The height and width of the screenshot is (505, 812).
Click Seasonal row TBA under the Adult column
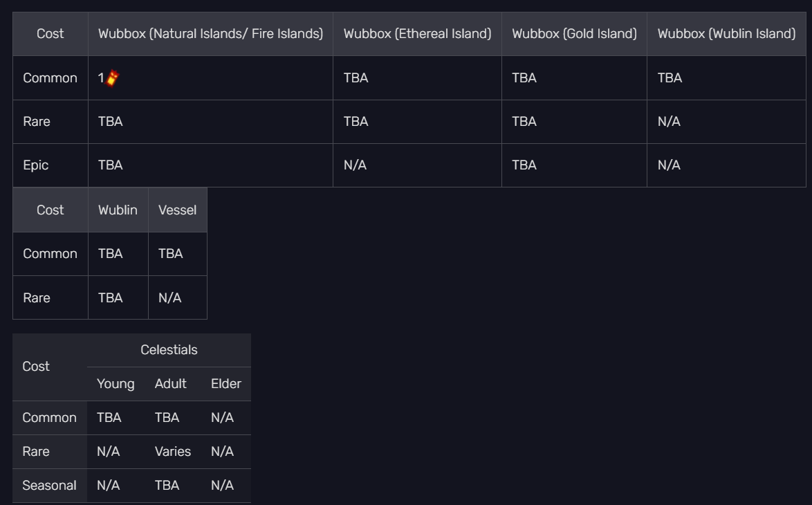(x=167, y=486)
